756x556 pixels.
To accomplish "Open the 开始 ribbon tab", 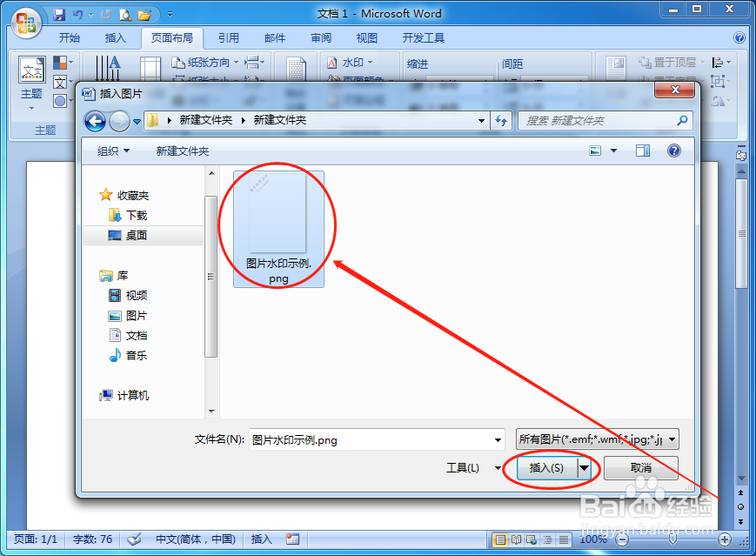I will pos(70,38).
